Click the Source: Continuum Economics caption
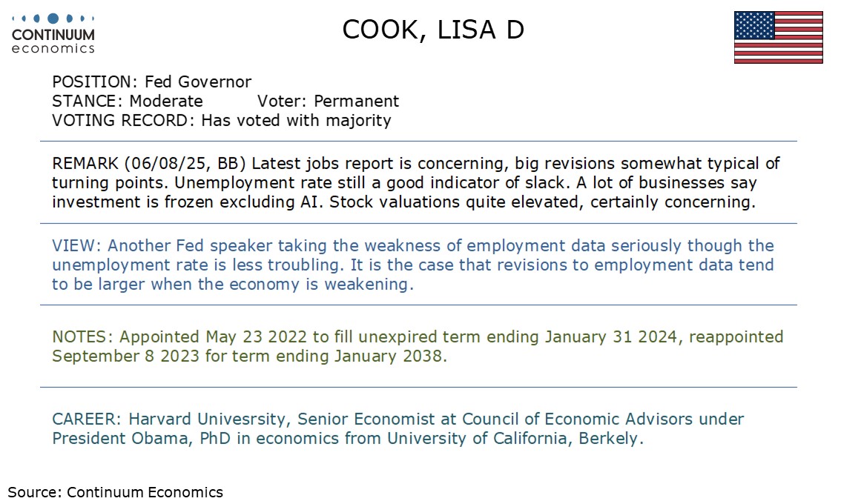841x504 pixels. pyautogui.click(x=115, y=492)
